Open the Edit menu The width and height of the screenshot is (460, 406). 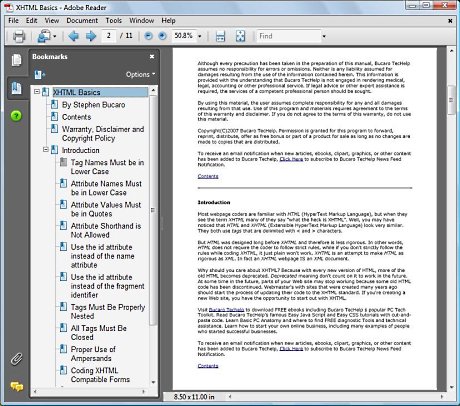click(32, 21)
